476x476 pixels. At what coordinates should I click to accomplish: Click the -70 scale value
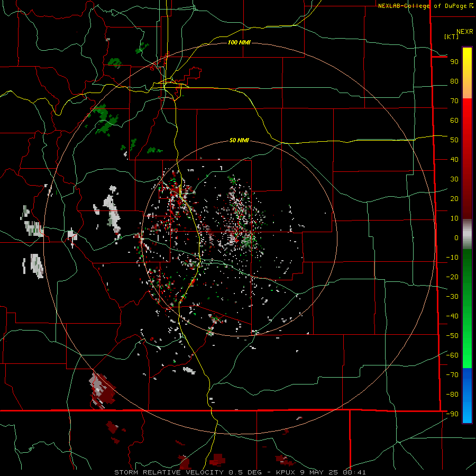[x=452, y=375]
